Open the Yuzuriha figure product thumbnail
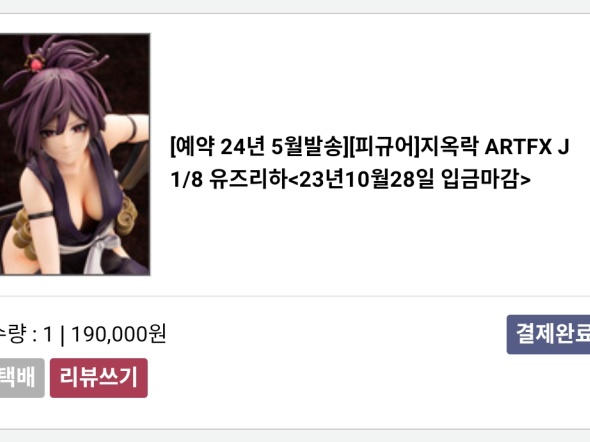Image resolution: width=590 pixels, height=442 pixels. [x=75, y=154]
